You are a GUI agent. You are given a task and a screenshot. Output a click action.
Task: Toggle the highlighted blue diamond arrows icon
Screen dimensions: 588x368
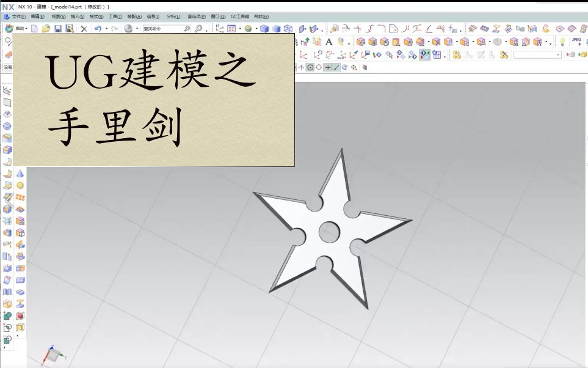point(424,55)
